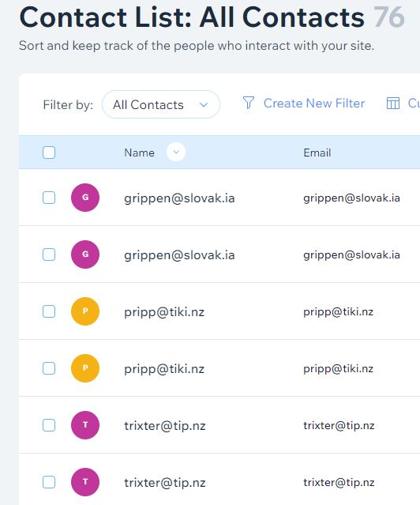Check the first pripp@tiki.nz row checkbox
Image resolution: width=420 pixels, height=505 pixels.
(49, 311)
